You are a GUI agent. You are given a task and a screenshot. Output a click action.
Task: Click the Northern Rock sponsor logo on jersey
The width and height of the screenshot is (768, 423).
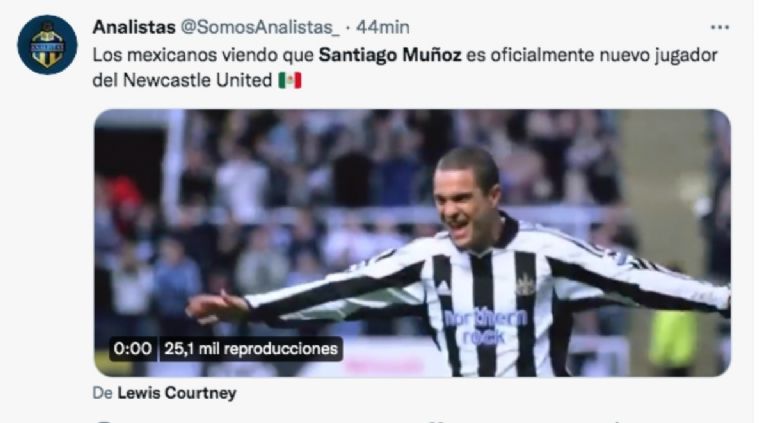(x=484, y=327)
